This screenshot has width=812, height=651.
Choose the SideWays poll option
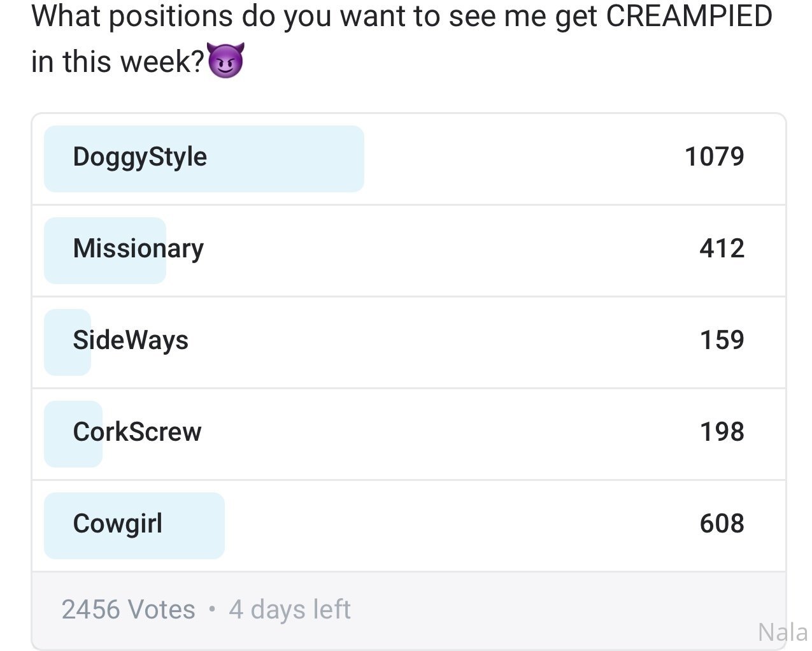pyautogui.click(x=408, y=342)
